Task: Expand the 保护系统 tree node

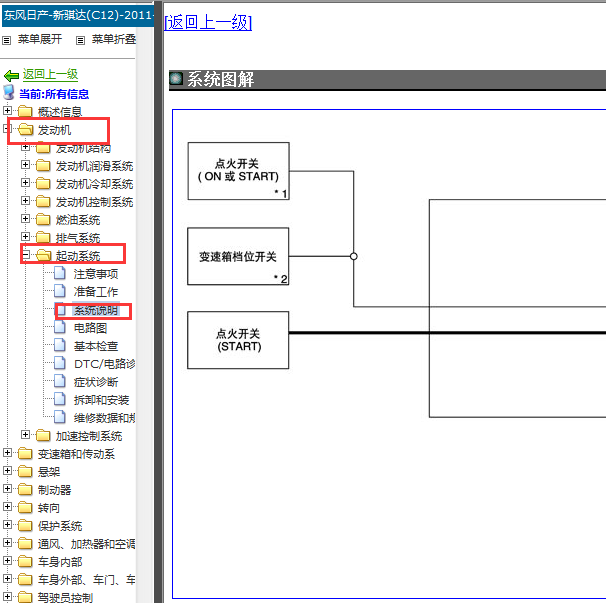Action: (7, 525)
